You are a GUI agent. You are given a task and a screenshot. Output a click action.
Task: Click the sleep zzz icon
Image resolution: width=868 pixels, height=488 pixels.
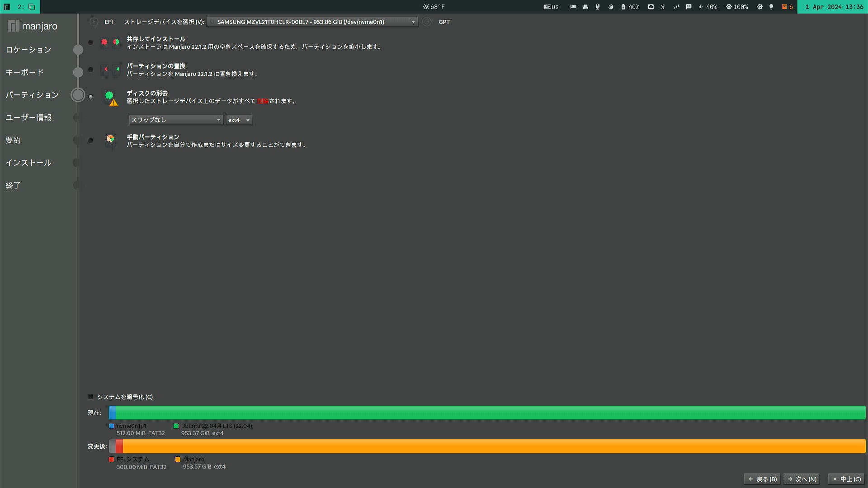pos(676,7)
